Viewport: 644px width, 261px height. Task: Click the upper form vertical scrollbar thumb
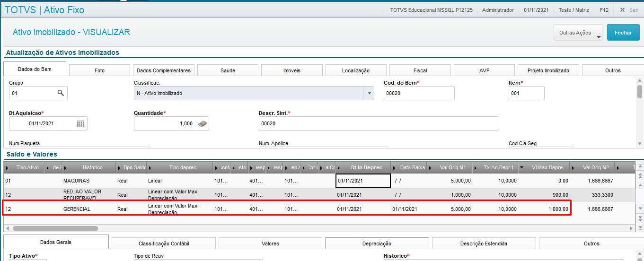[640, 91]
